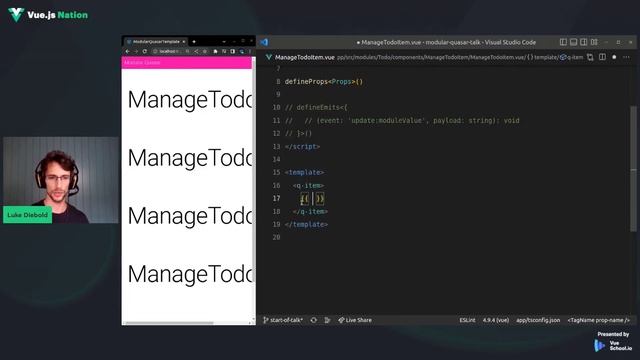Click the 4.9.4 (vue) TypeScript version
Image resolution: width=640 pixels, height=360 pixels.
pyautogui.click(x=496, y=320)
